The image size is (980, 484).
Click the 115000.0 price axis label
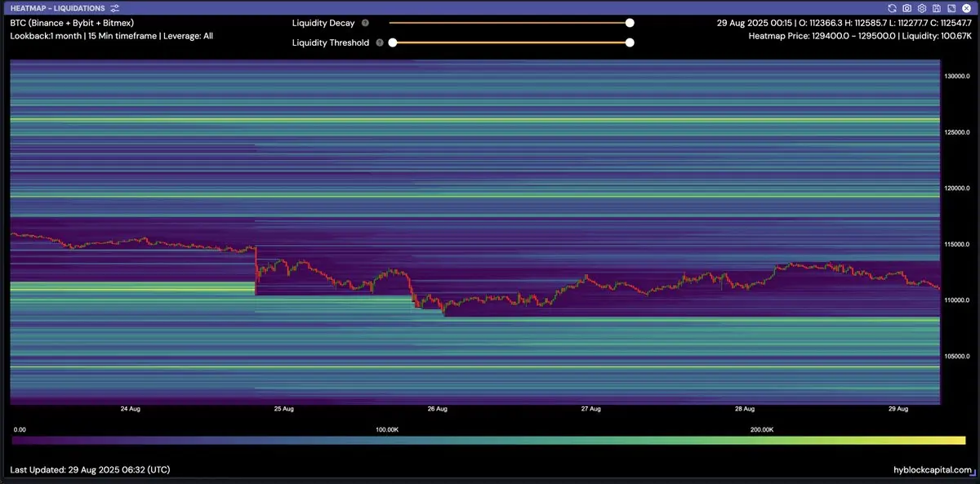956,245
